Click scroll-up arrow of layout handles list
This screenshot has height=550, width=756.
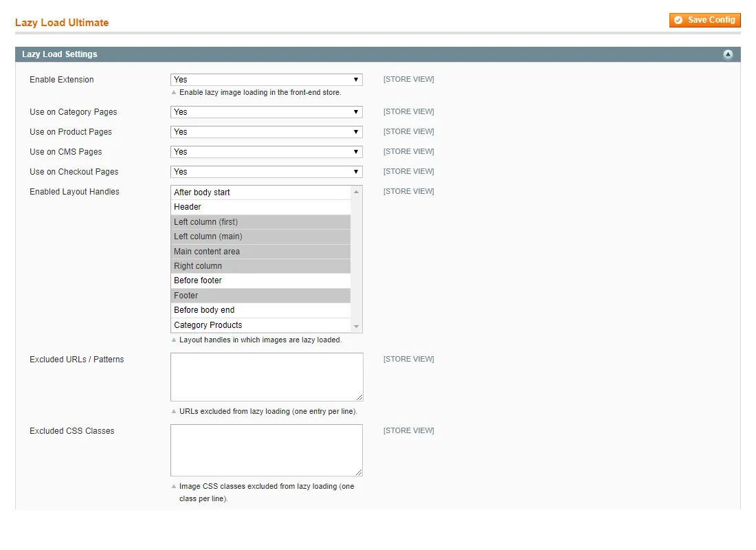click(x=356, y=192)
